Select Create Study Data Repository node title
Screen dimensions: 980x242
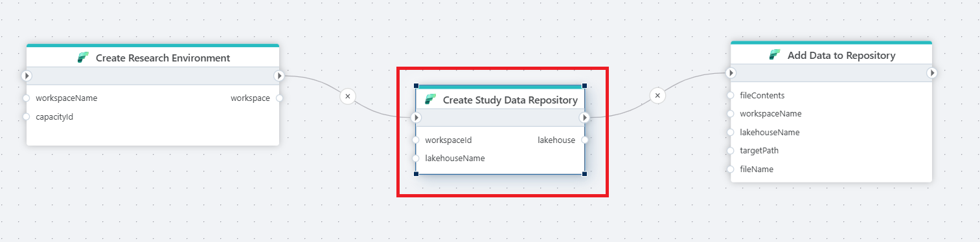[x=510, y=100]
